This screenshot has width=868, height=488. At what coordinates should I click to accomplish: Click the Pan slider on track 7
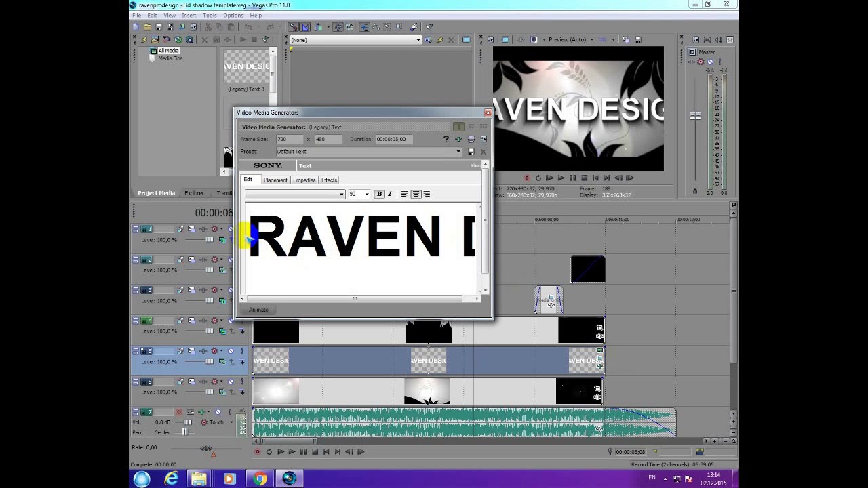click(x=185, y=432)
